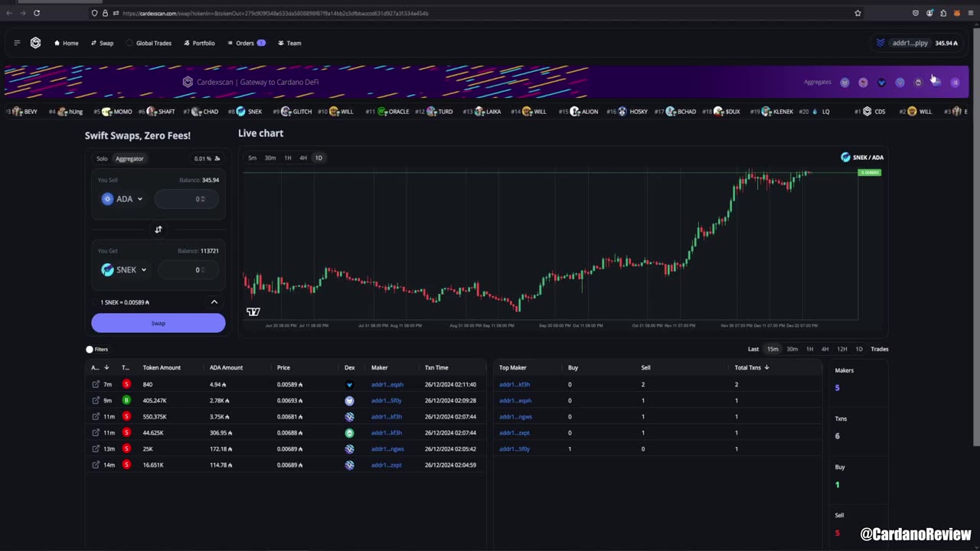Select the 15m maker stats range

pos(773,349)
